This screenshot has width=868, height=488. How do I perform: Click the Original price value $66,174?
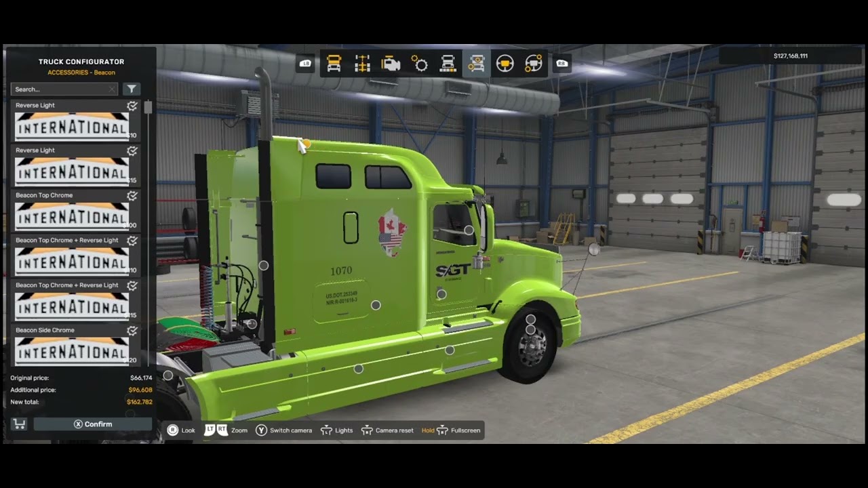(x=141, y=378)
